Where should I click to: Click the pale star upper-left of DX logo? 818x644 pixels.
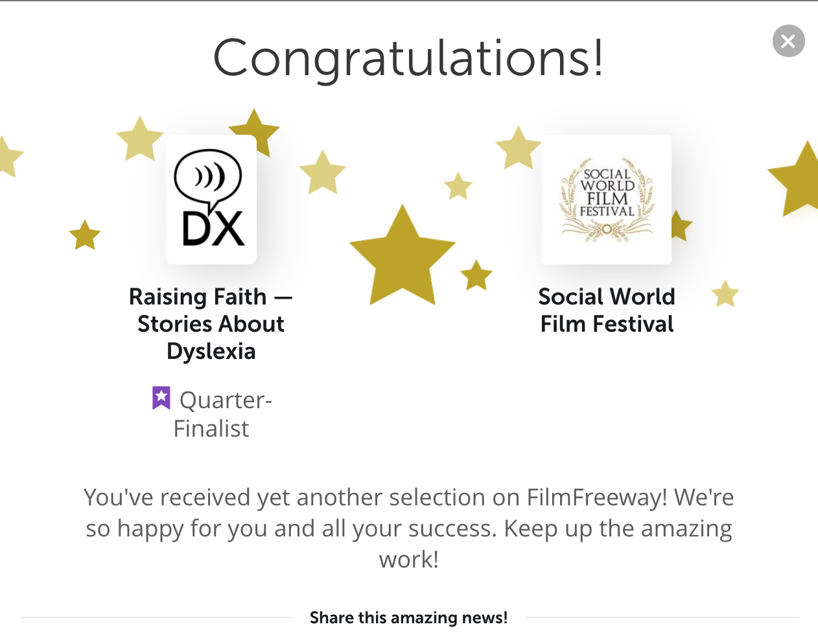tap(139, 140)
